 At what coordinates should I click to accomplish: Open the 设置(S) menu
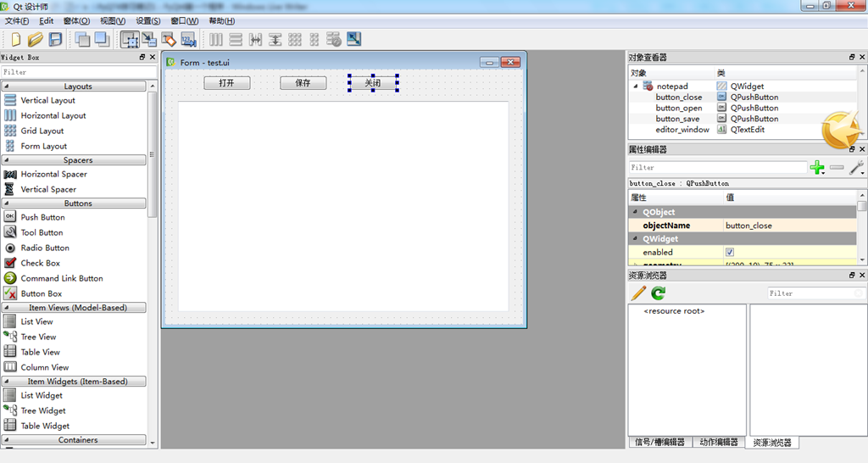tap(147, 21)
